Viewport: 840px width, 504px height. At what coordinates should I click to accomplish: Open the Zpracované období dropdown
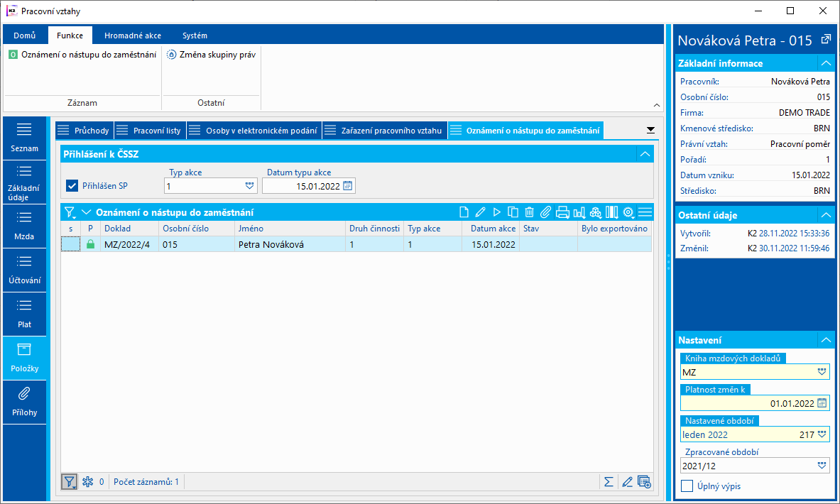[822, 466]
